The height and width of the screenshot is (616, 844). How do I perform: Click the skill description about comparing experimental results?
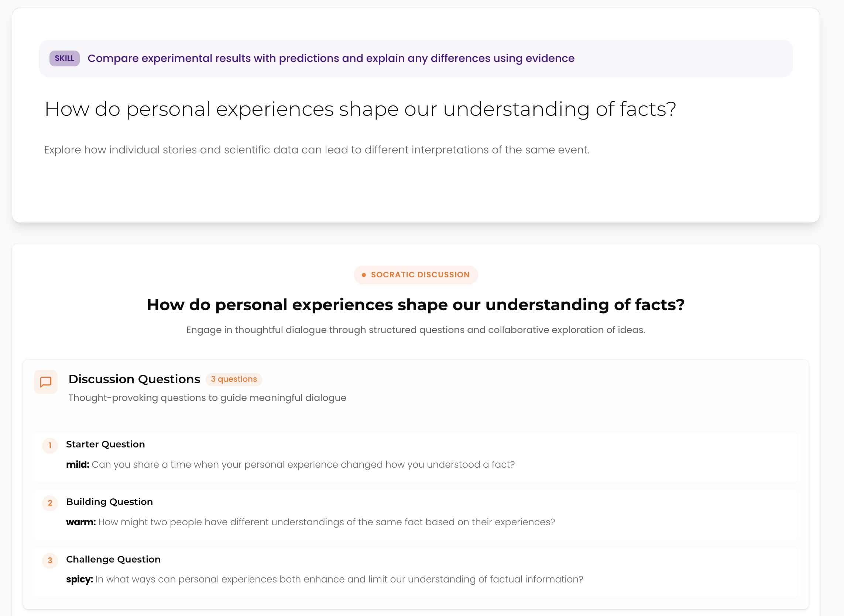pyautogui.click(x=331, y=59)
